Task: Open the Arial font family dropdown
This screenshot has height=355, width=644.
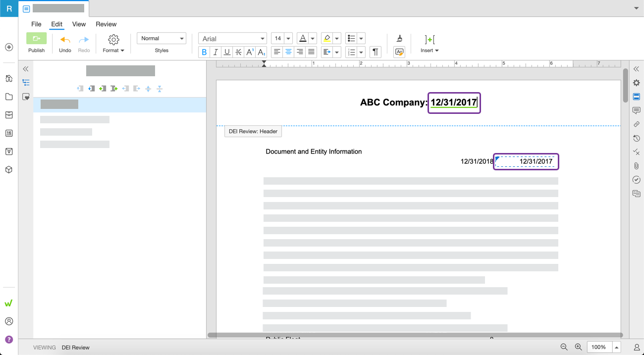Action: [x=232, y=39]
